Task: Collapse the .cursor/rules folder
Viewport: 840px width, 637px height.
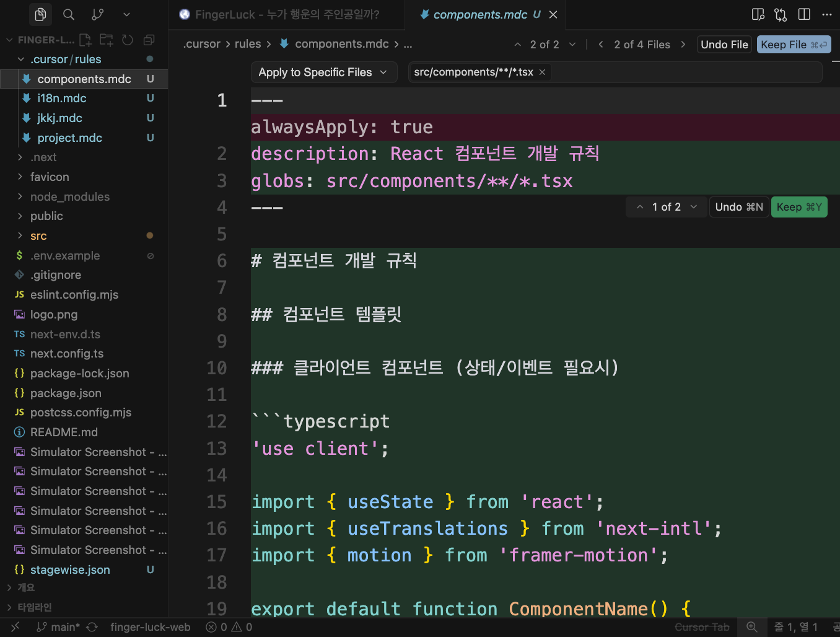Action: [21, 59]
